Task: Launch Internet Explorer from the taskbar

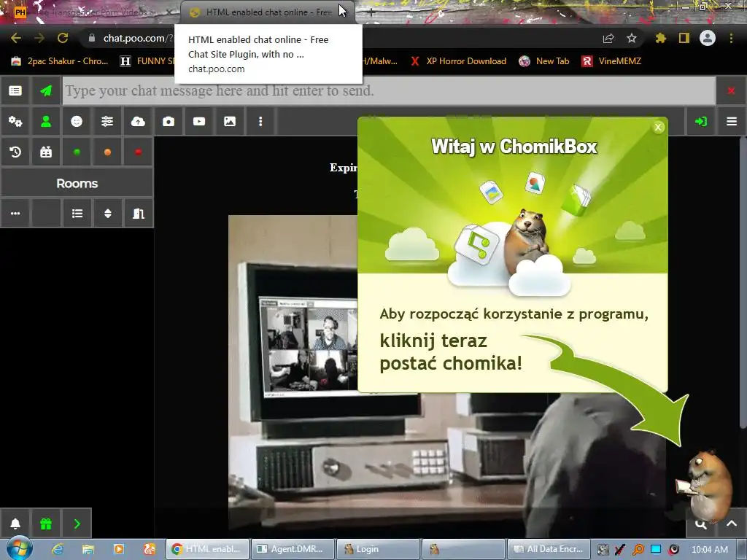Action: click(58, 549)
